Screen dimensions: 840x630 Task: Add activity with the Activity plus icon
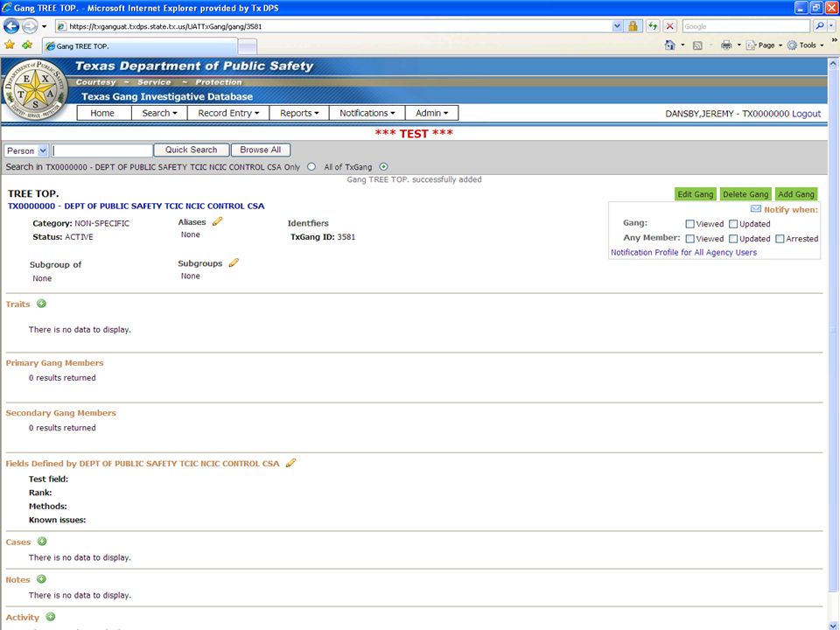51,617
